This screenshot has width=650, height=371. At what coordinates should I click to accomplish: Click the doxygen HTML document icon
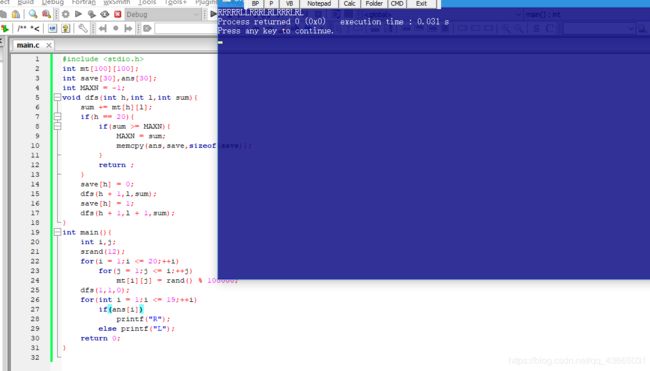point(52,28)
